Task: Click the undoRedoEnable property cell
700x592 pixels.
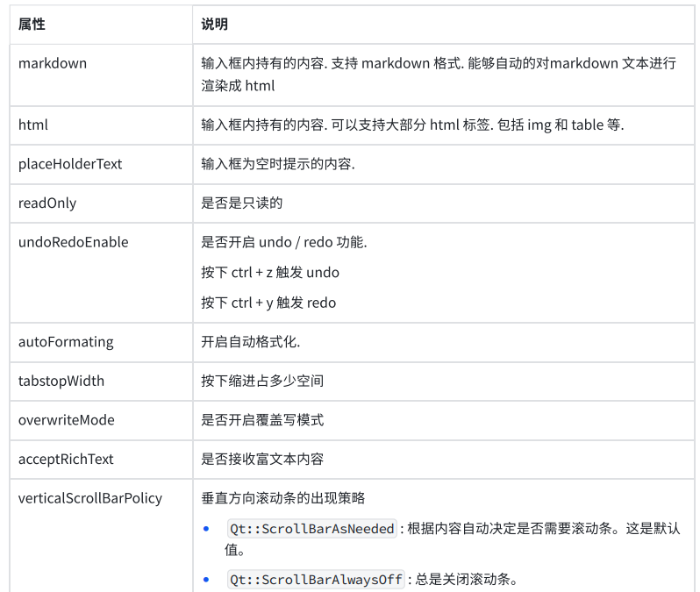Action: click(102, 273)
